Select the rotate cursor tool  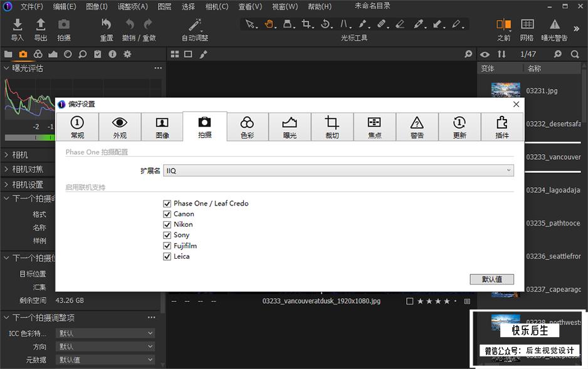click(x=325, y=24)
